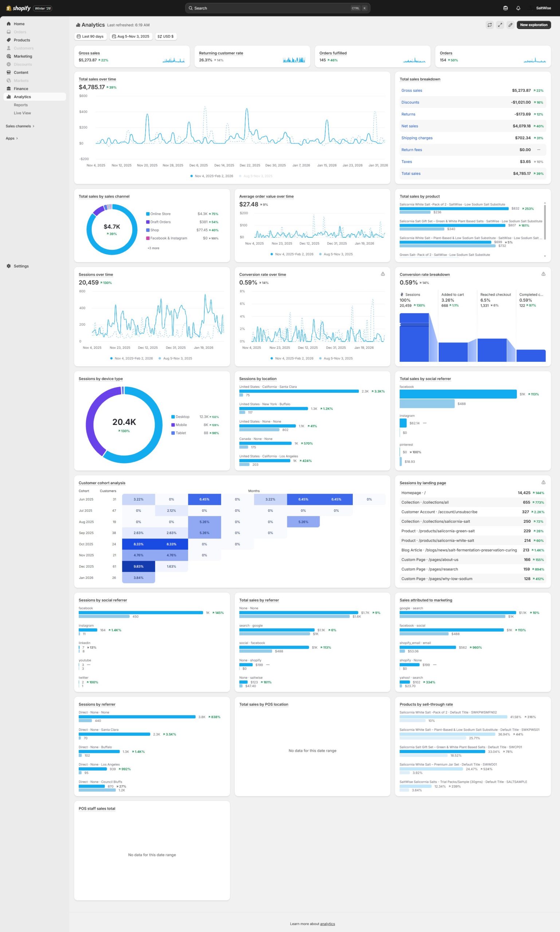Follow the analytics link in footer
The height and width of the screenshot is (932, 560).
point(327,924)
